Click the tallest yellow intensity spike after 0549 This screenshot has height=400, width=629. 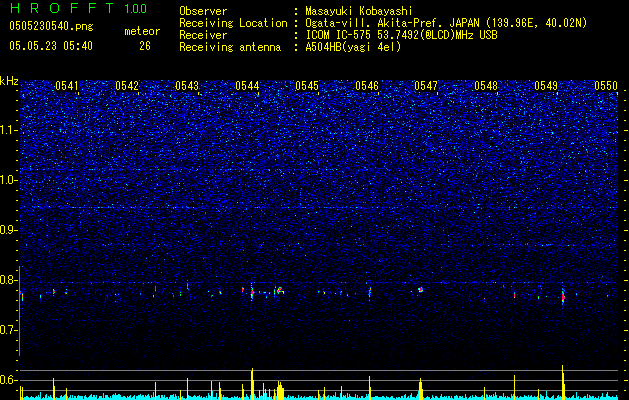click(x=563, y=382)
